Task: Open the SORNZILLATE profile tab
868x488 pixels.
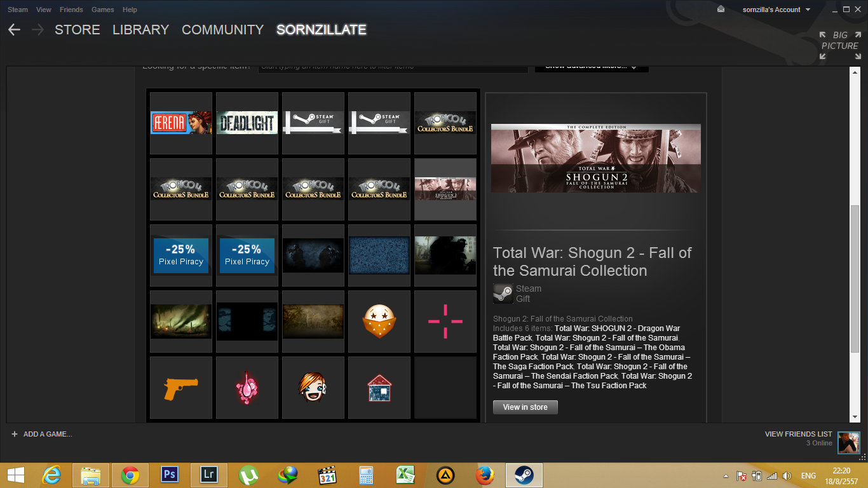Action: [322, 30]
